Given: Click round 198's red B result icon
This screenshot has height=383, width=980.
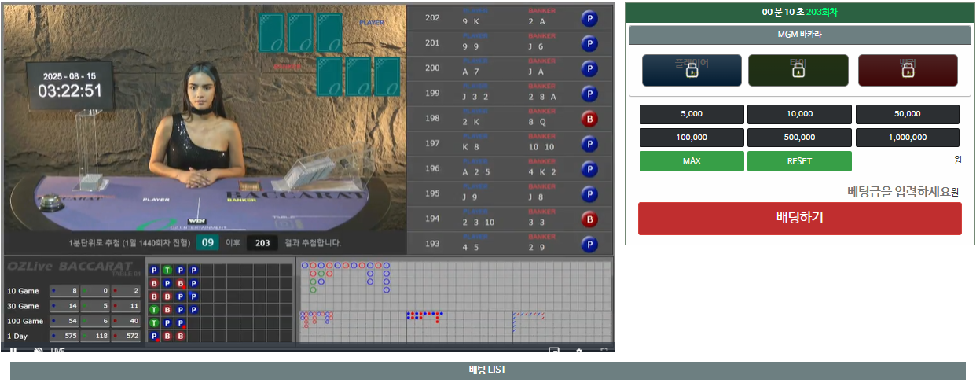Looking at the screenshot, I should coord(589,120).
